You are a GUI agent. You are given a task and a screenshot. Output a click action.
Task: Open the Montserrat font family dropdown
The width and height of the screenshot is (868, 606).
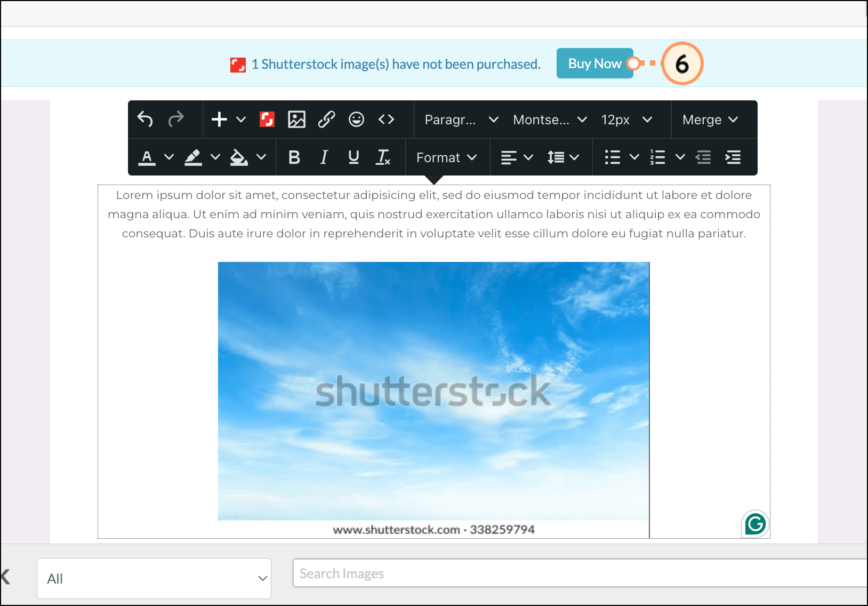(x=550, y=119)
